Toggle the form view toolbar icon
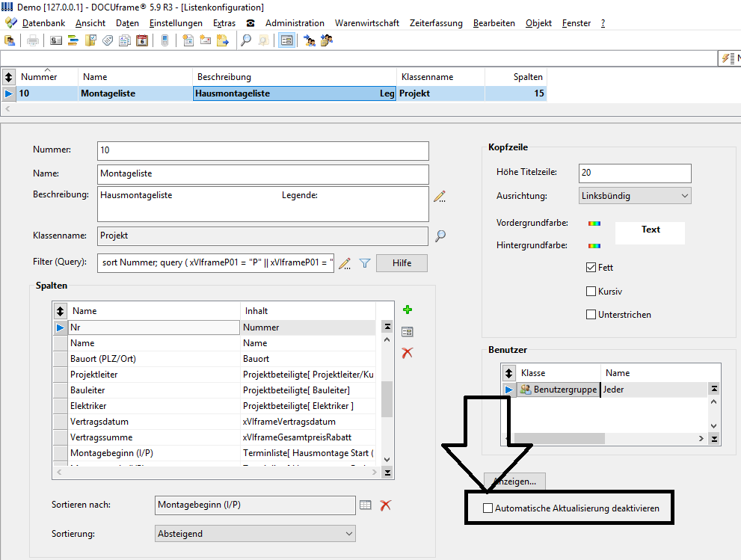 point(286,40)
